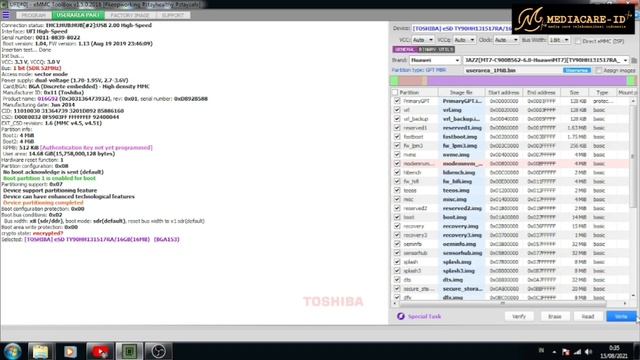
Task: Sort by the Size column header
Action: click(x=574, y=93)
